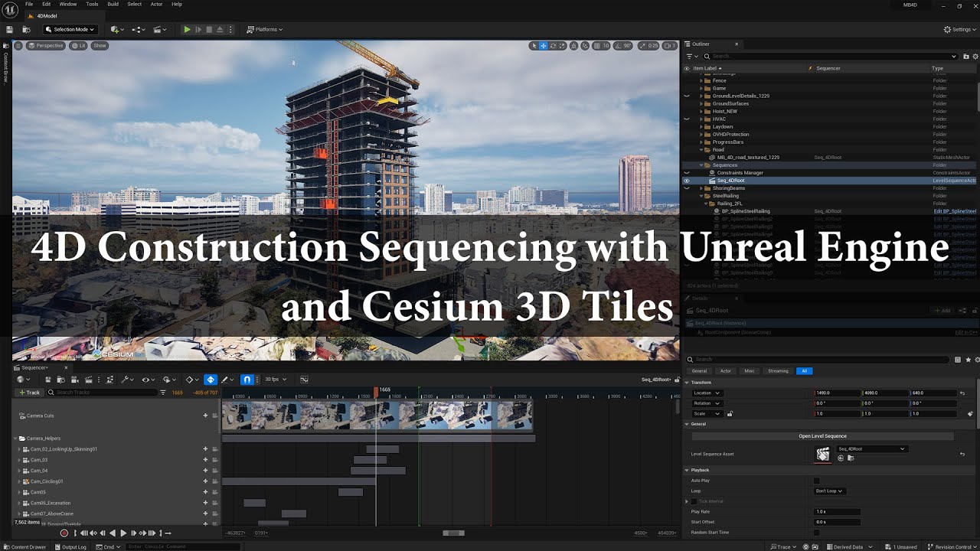Open the Level Sequence Asset Seq_4DRoot dropdown
Image resolution: width=980 pixels, height=551 pixels.
point(871,449)
